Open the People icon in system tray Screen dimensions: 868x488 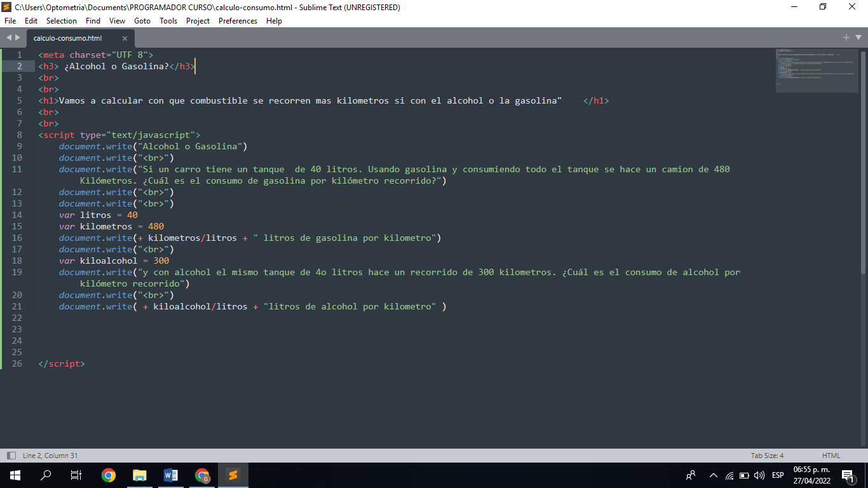coord(691,475)
